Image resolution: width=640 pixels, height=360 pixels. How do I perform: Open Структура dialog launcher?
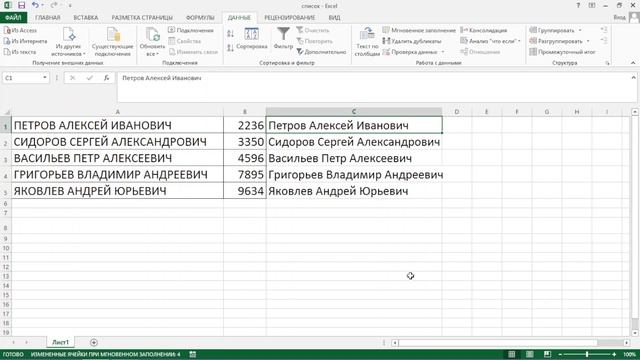[607, 63]
